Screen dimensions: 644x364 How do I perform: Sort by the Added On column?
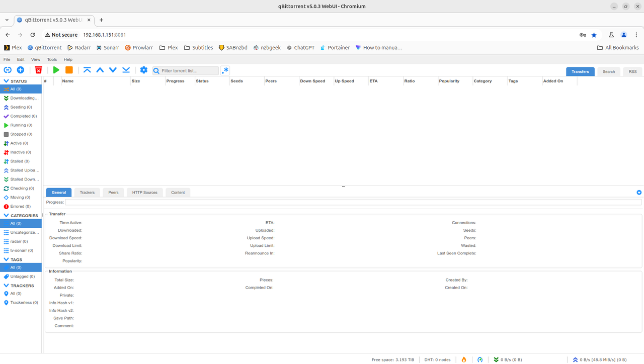point(559,81)
